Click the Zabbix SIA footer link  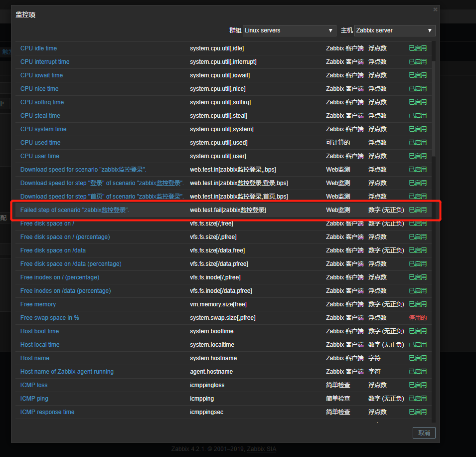tap(261, 449)
